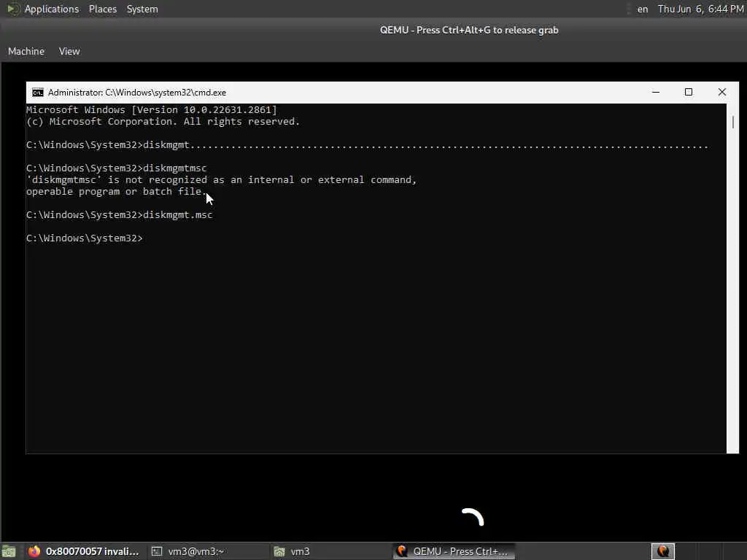Click the 'diskmgmtmsc' is not recognized error line
This screenshot has width=747, height=560.
(x=222, y=179)
